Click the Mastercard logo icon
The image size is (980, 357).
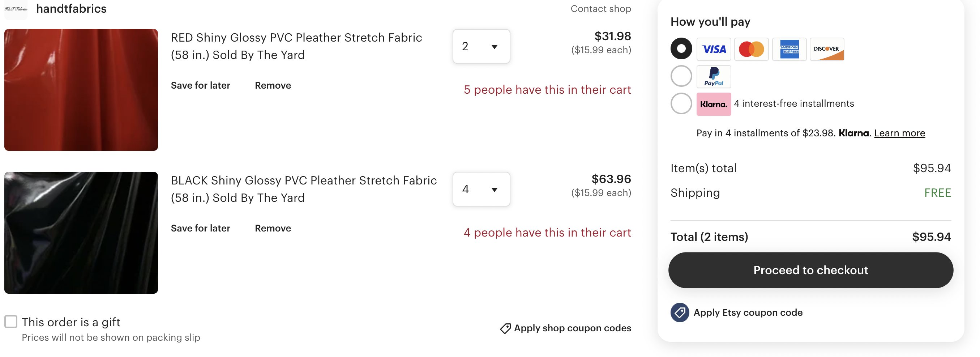pos(752,49)
